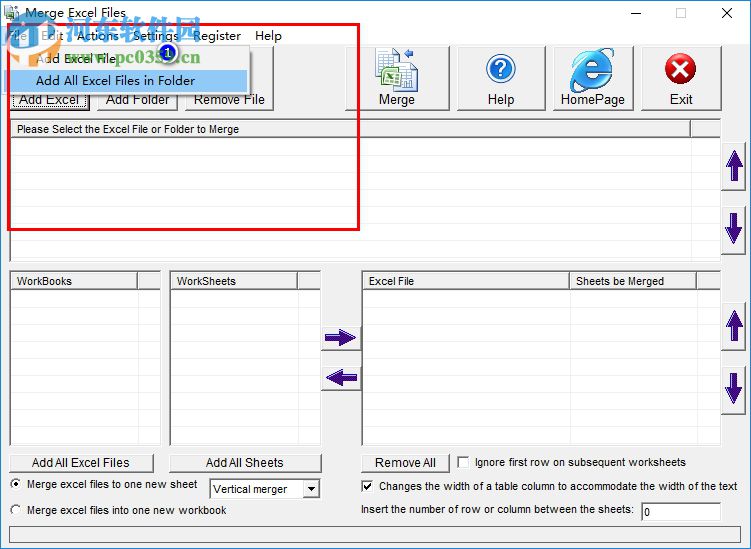Screen dimensions: 751x549
Task: Open the Help menu
Action: click(268, 36)
